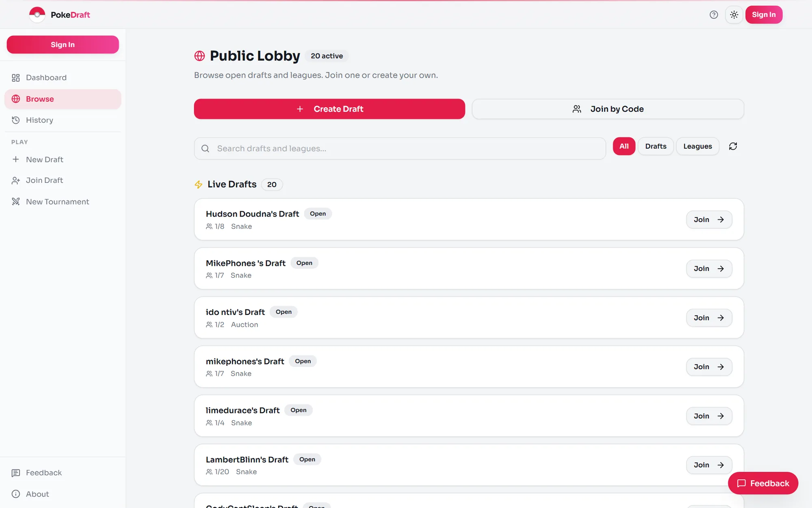Select the All filter tab
The height and width of the screenshot is (508, 812).
click(624, 146)
